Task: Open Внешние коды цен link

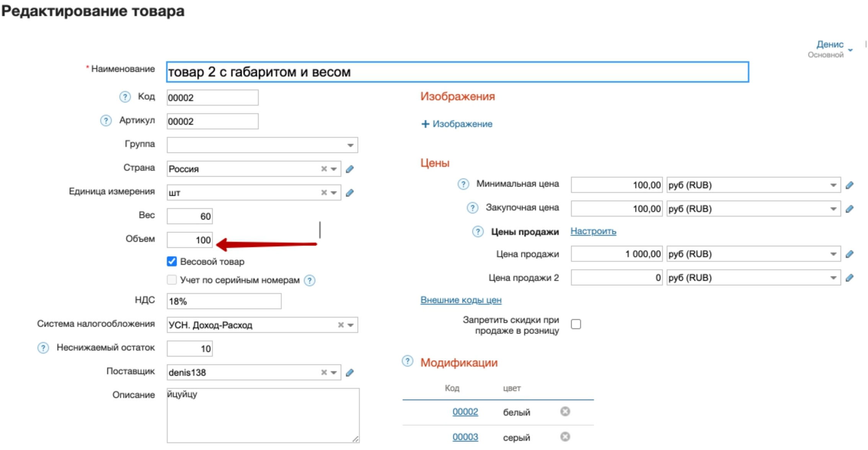Action: 461,300
